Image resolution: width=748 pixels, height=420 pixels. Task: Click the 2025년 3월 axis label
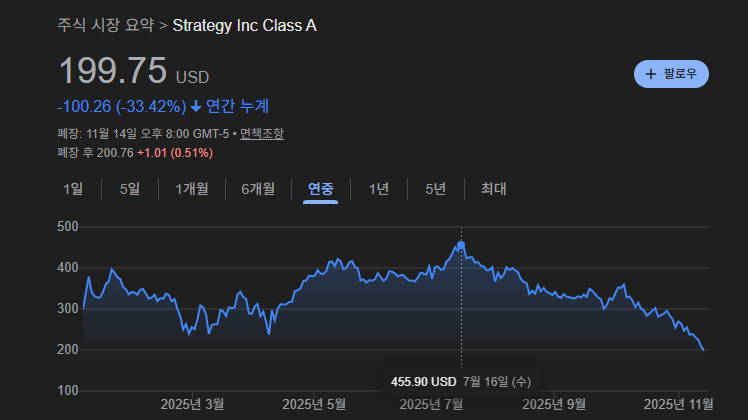(193, 404)
